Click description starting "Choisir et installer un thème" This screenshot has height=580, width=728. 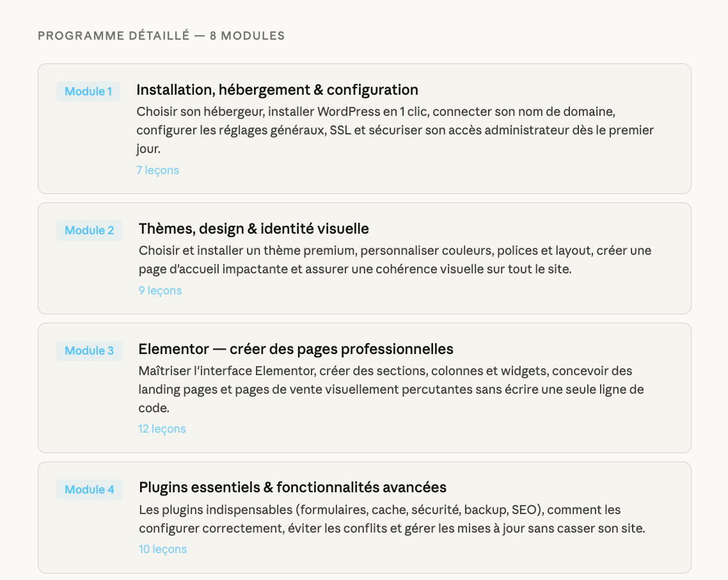pos(395,260)
